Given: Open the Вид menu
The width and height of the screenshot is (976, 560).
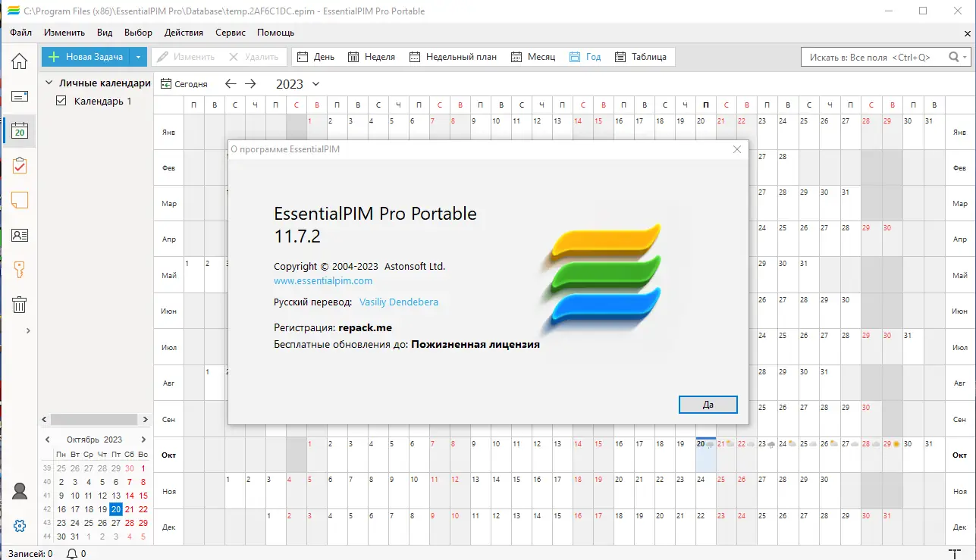Looking at the screenshot, I should pyautogui.click(x=105, y=33).
